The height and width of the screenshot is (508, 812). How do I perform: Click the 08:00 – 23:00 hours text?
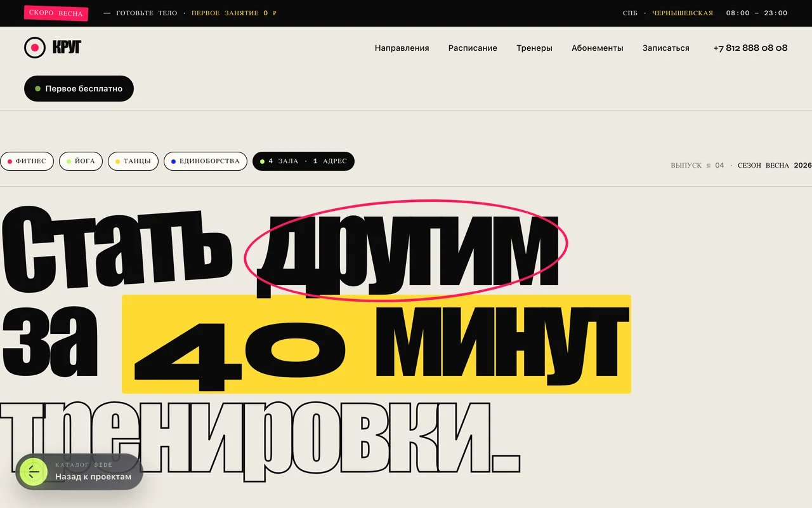[x=757, y=13]
